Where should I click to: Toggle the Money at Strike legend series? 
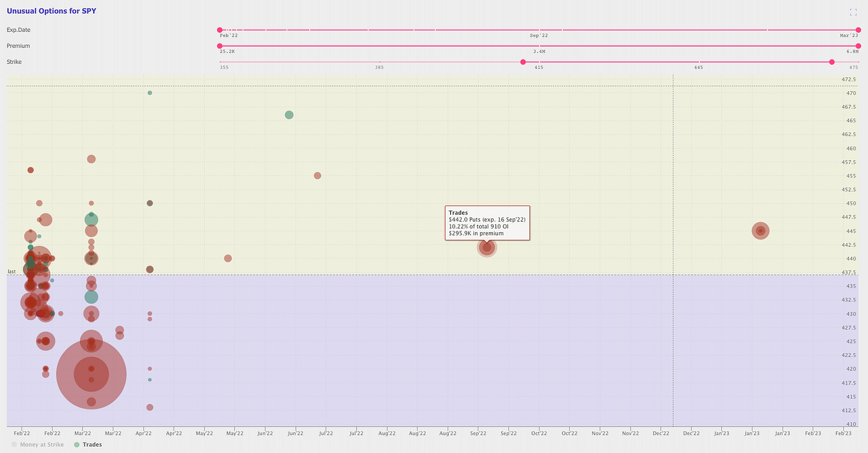pos(37,444)
